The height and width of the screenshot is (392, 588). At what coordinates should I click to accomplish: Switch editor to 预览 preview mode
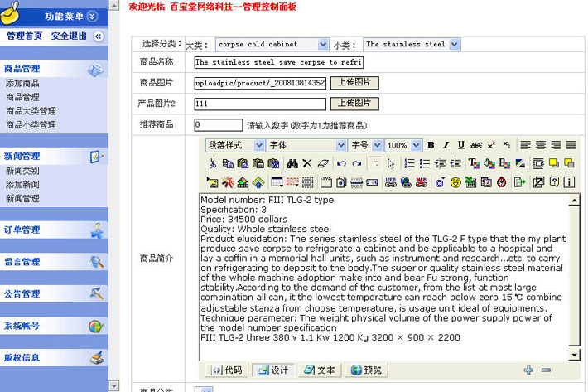(x=366, y=370)
